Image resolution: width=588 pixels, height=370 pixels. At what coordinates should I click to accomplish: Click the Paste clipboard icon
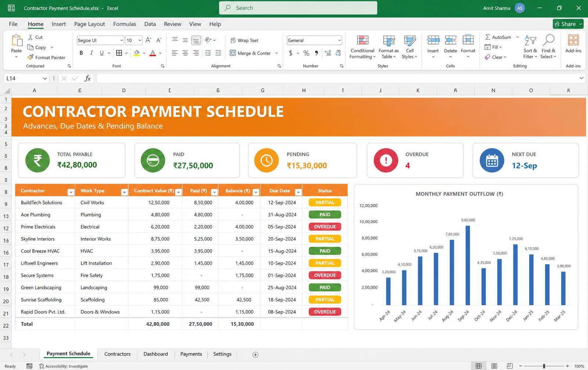pyautogui.click(x=16, y=40)
